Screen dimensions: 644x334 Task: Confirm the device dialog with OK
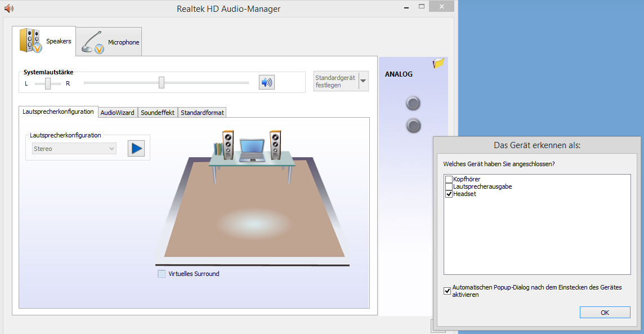(605, 313)
